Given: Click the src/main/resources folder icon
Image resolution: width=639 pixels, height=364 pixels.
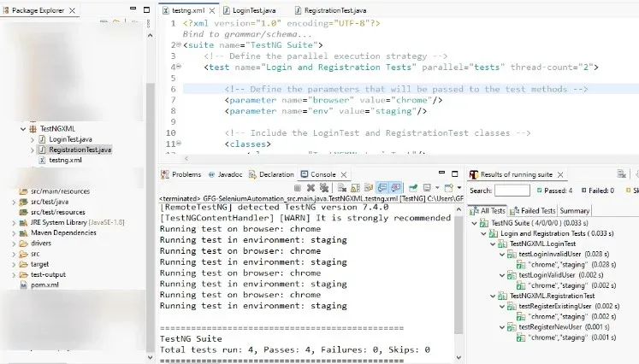Looking at the screenshot, I should point(23,191).
